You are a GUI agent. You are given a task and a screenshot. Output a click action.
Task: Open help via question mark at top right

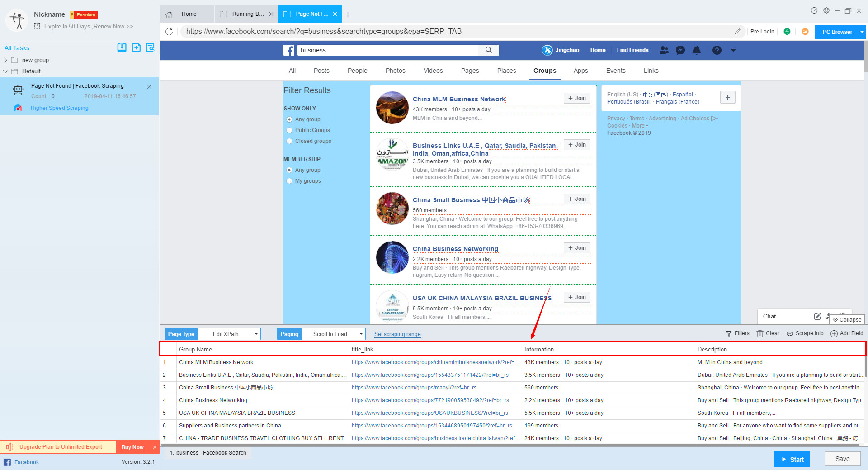click(x=814, y=10)
